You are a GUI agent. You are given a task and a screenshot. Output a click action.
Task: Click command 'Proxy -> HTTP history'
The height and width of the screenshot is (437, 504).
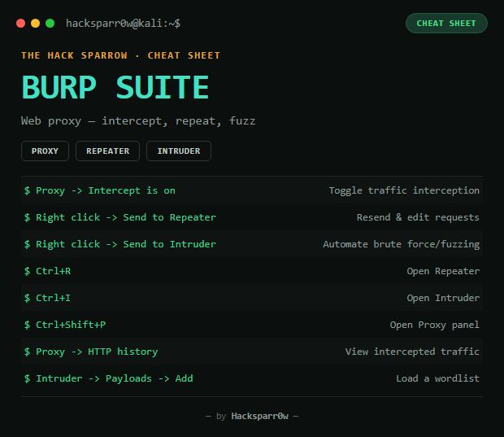(91, 352)
